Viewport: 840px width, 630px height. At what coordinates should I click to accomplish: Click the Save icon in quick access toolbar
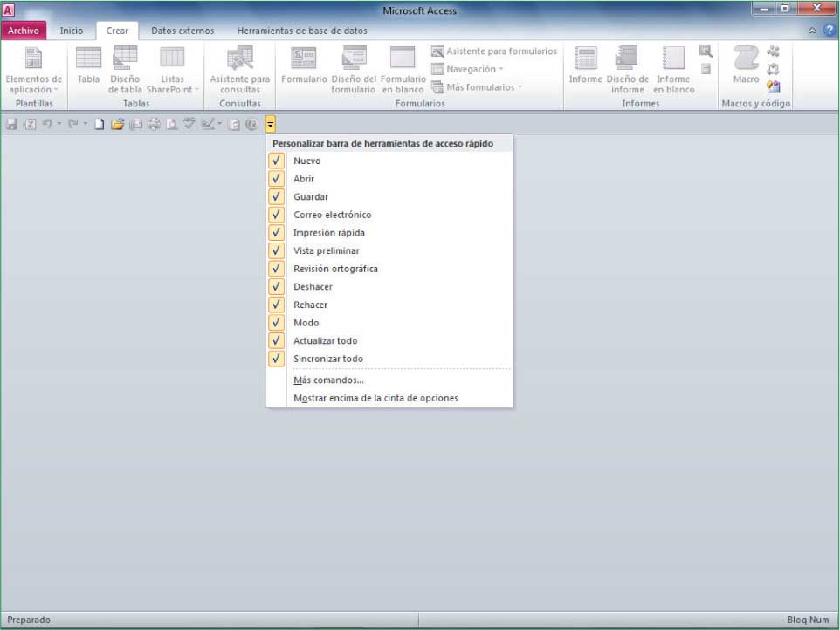11,124
